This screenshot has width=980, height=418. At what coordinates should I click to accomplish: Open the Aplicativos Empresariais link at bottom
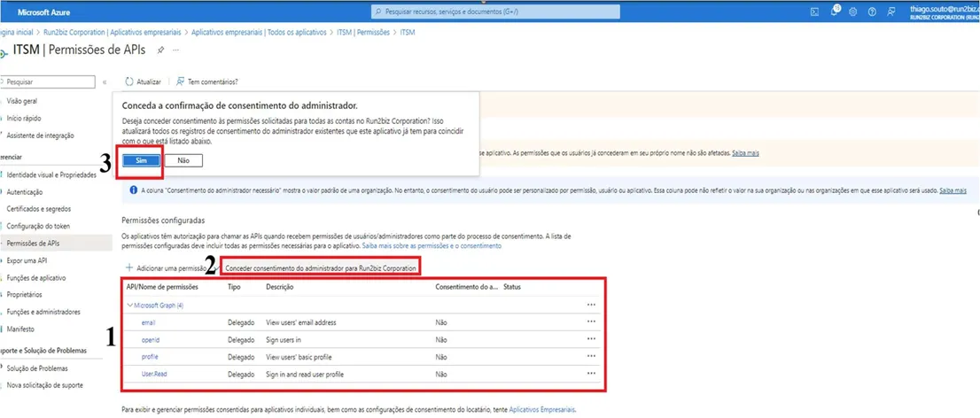pos(542,410)
